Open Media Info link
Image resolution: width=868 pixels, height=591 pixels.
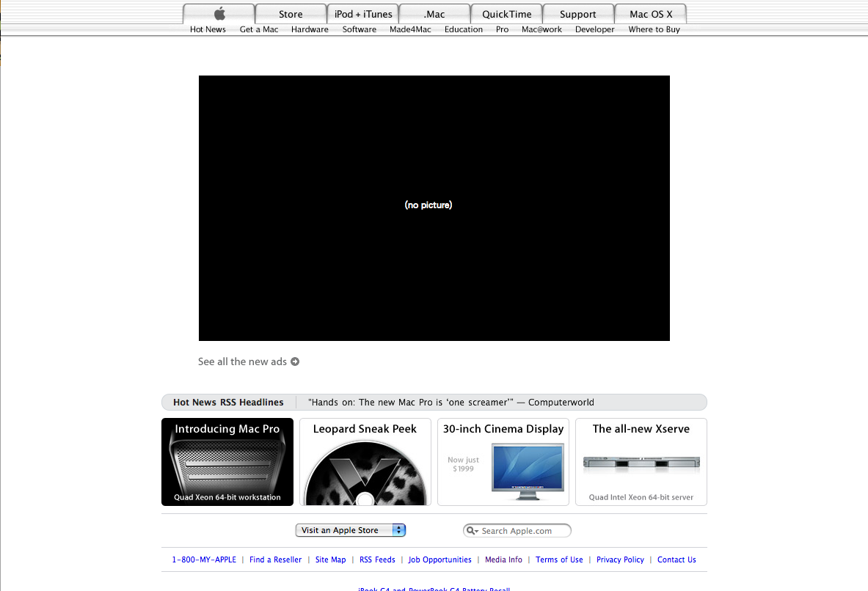(503, 559)
